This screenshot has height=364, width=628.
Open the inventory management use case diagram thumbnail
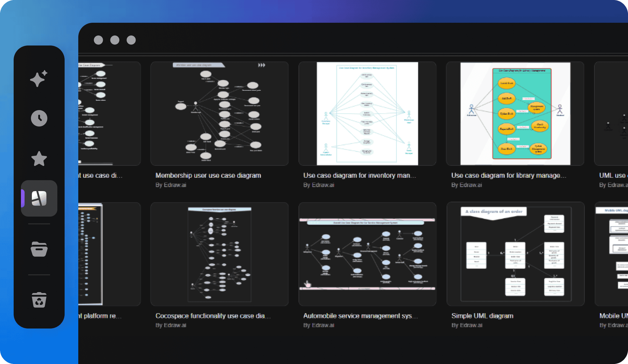[x=367, y=114]
